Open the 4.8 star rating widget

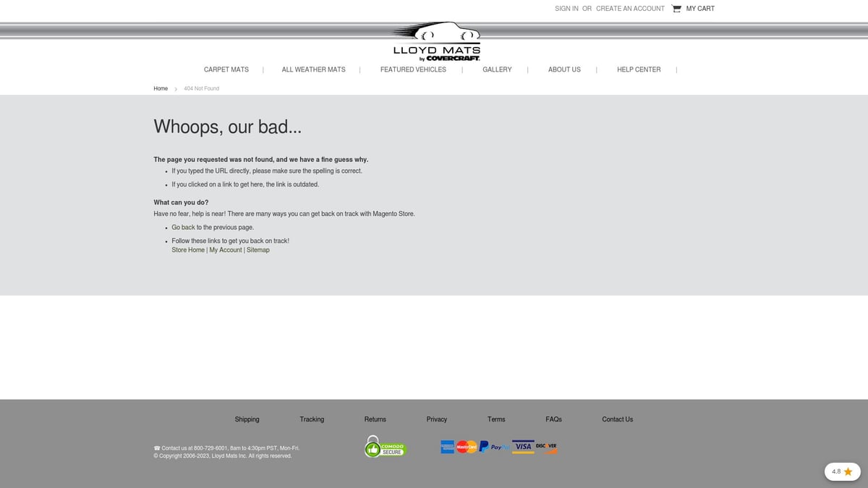coord(842,471)
